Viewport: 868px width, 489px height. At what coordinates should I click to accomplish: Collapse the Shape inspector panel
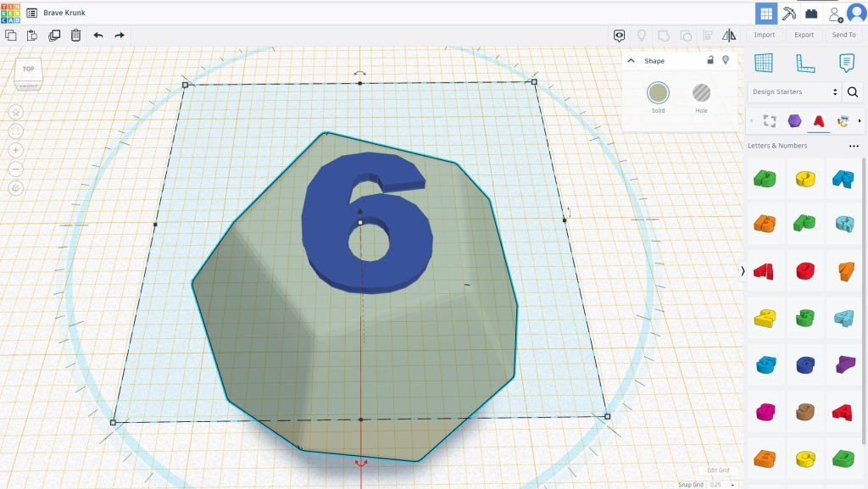631,61
